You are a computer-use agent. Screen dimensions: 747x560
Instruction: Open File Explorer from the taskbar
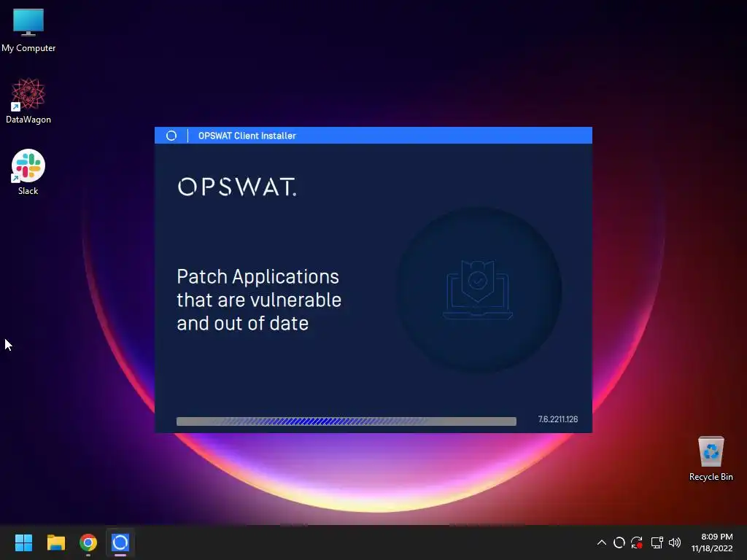coord(55,542)
